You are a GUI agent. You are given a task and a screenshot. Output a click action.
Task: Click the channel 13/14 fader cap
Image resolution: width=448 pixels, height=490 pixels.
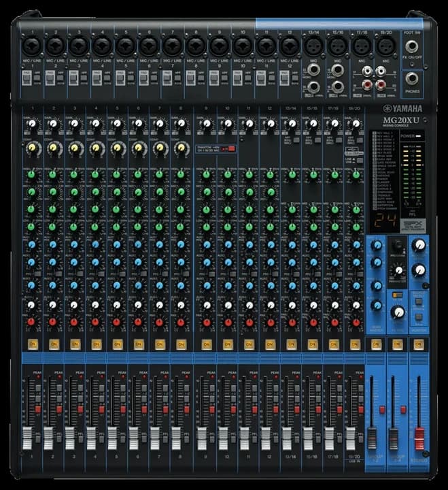click(x=287, y=438)
